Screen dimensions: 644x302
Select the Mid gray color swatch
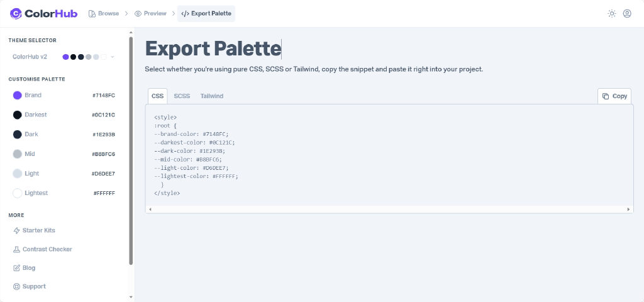click(18, 154)
